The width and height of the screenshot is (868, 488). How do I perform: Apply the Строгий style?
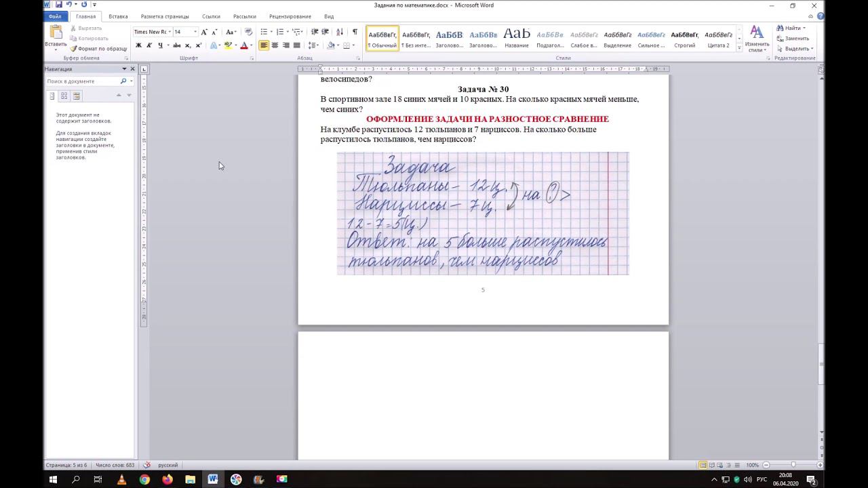pyautogui.click(x=685, y=38)
